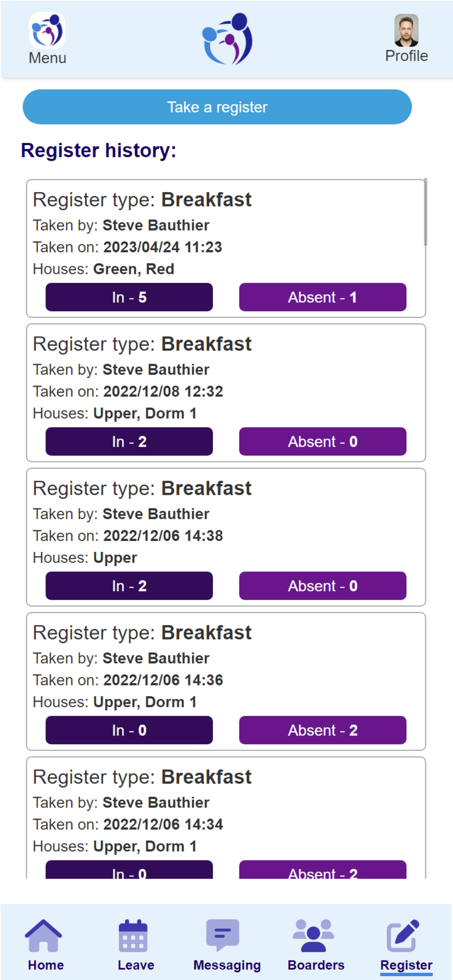Image resolution: width=453 pixels, height=980 pixels.
Task: Show Absent - 1 list for Green, Red register
Action: point(322,297)
